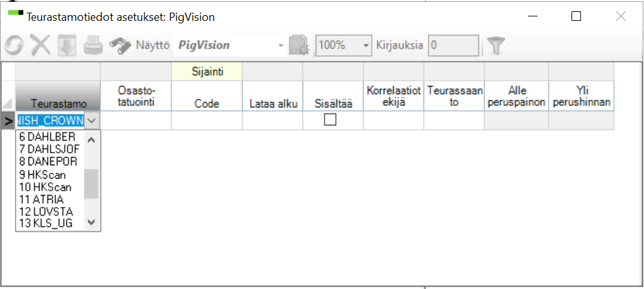Image resolution: width=644 pixels, height=289 pixels.
Task: Click the Teurastamo column header
Action: (57, 96)
